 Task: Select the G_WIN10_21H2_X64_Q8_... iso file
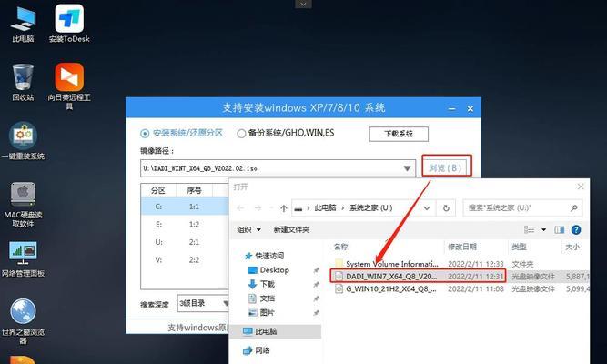391,288
